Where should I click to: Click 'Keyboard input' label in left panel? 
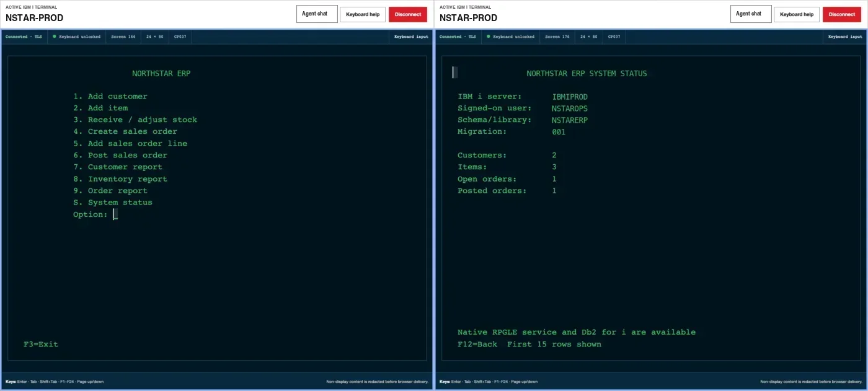coord(411,37)
